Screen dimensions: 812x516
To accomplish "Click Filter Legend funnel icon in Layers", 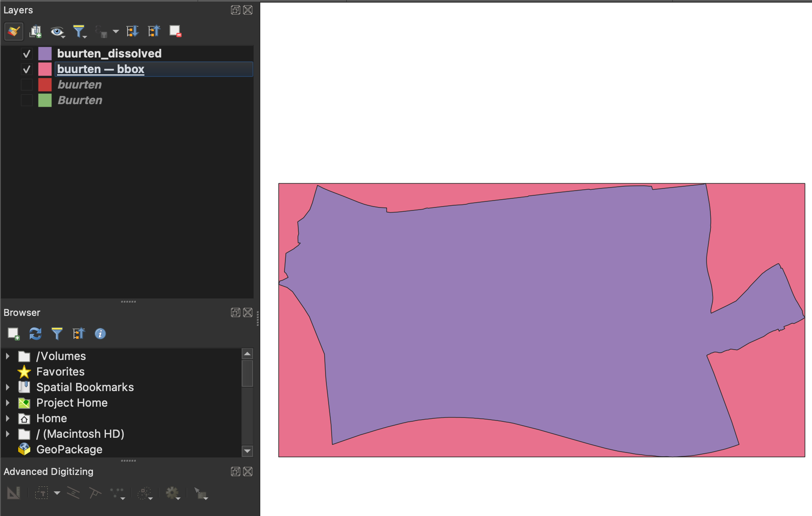I will tap(79, 31).
